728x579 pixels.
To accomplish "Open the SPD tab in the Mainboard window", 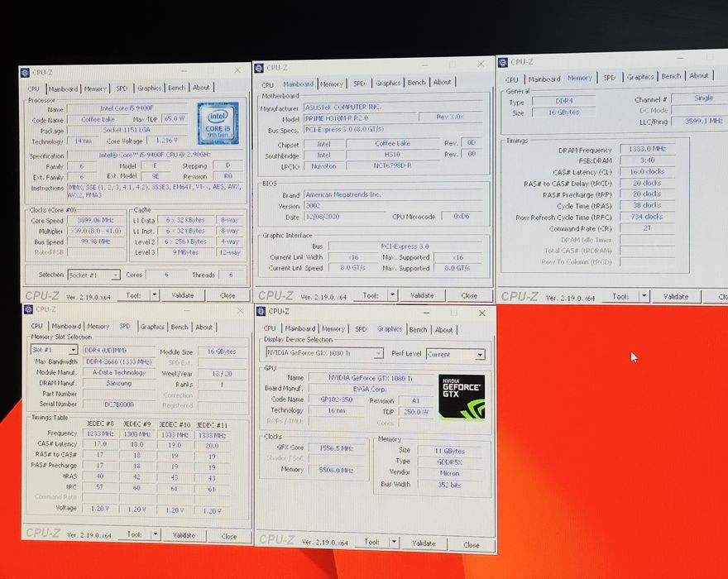I will [359, 84].
